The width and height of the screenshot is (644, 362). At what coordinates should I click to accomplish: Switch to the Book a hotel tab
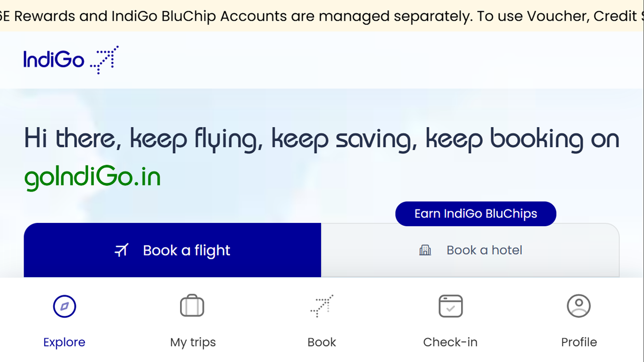point(470,250)
